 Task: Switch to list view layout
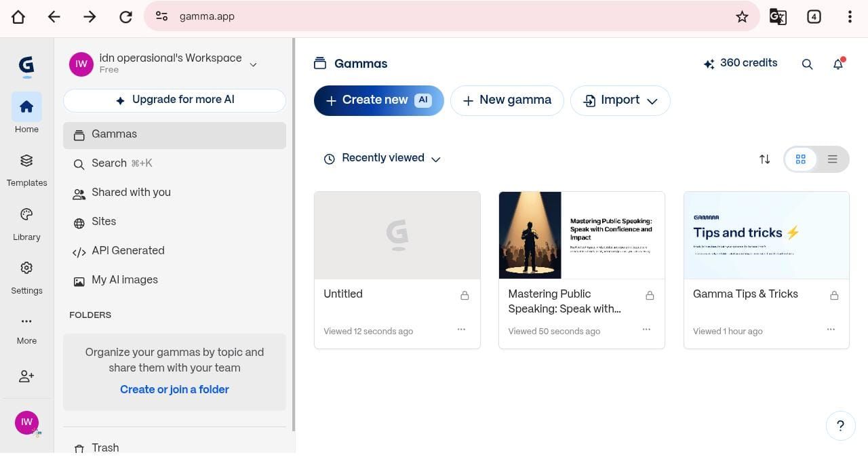[x=832, y=159]
